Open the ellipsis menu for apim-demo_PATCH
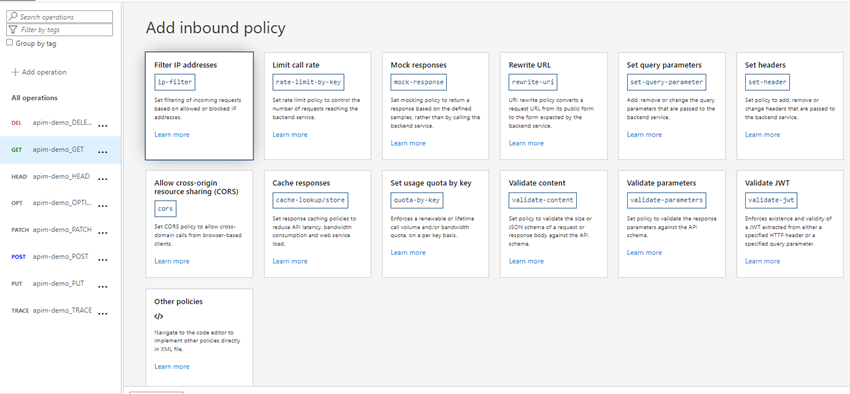 pos(102,232)
